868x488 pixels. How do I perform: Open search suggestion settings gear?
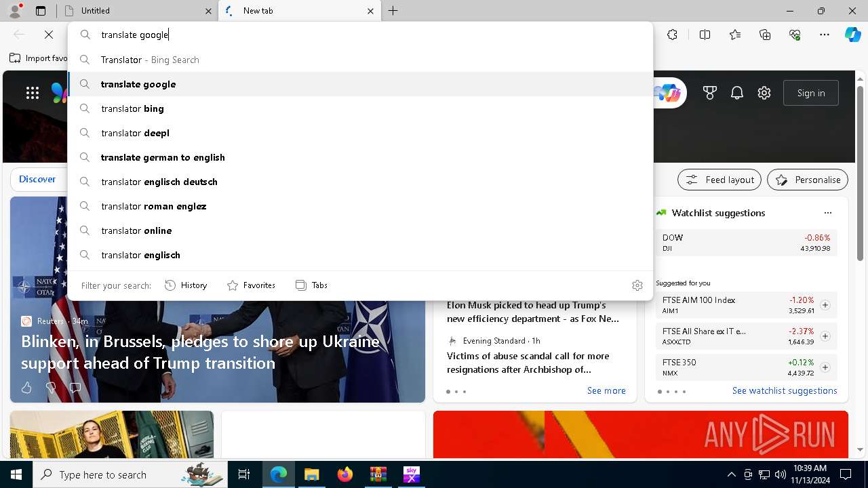637,285
